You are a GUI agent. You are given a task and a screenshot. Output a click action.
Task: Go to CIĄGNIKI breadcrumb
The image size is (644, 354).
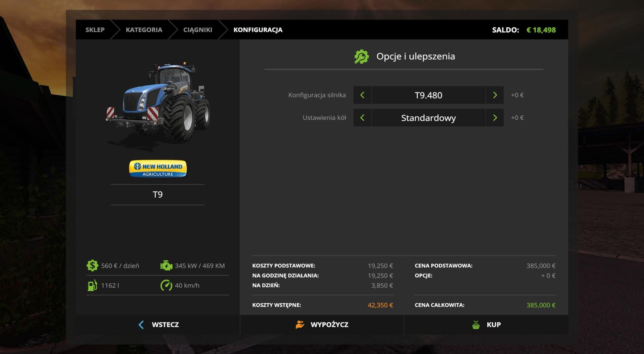coord(198,30)
